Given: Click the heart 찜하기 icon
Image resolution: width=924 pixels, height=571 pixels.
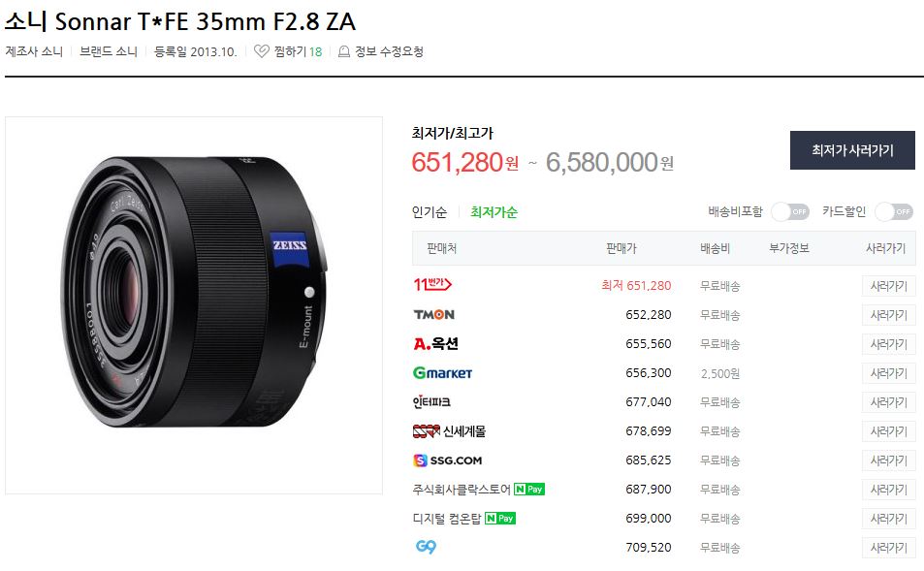Looking at the screenshot, I should pyautogui.click(x=261, y=51).
